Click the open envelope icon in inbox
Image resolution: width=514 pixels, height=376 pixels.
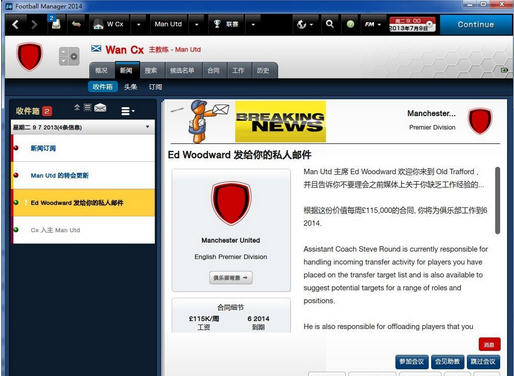tap(100, 107)
